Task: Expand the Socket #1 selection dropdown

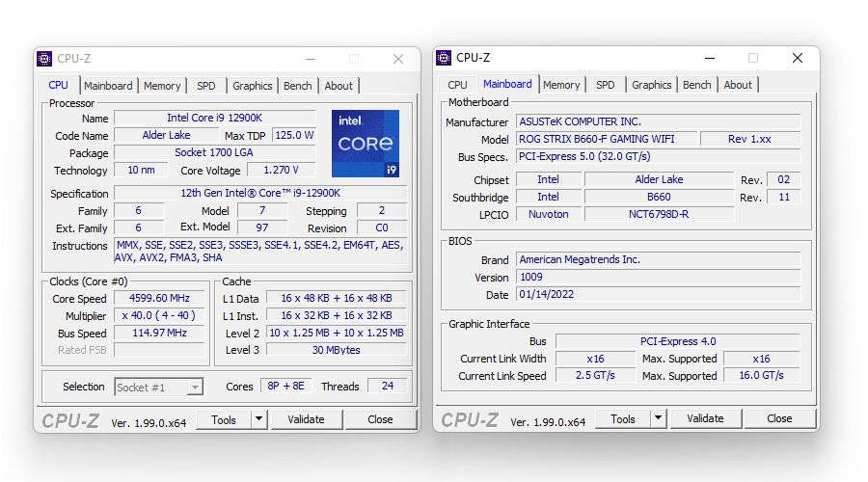Action: tap(194, 387)
